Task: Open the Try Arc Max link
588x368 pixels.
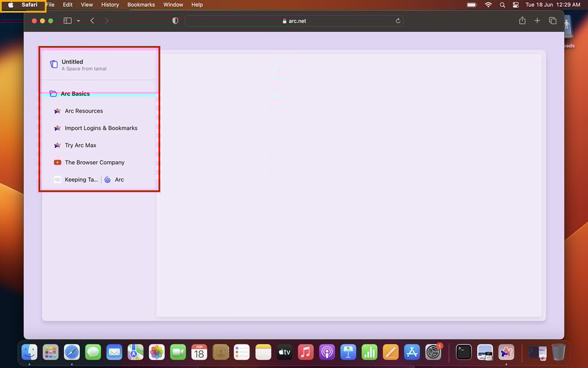Action: click(80, 145)
